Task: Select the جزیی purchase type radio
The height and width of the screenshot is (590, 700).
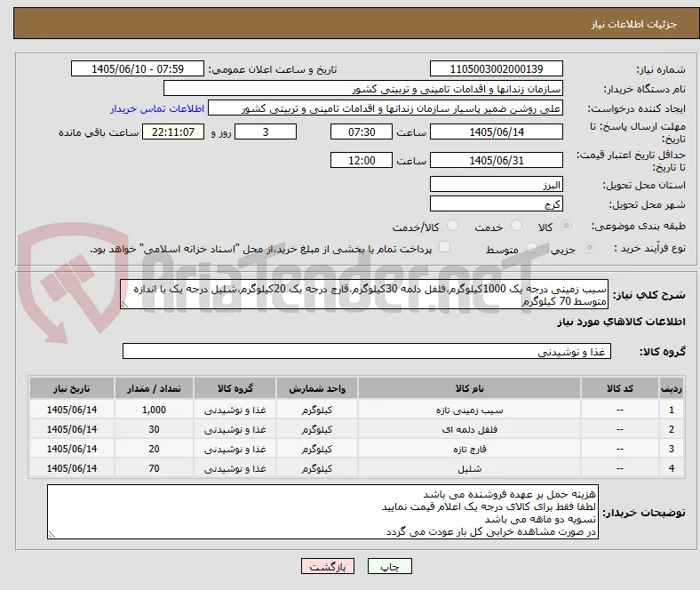Action: [x=589, y=247]
